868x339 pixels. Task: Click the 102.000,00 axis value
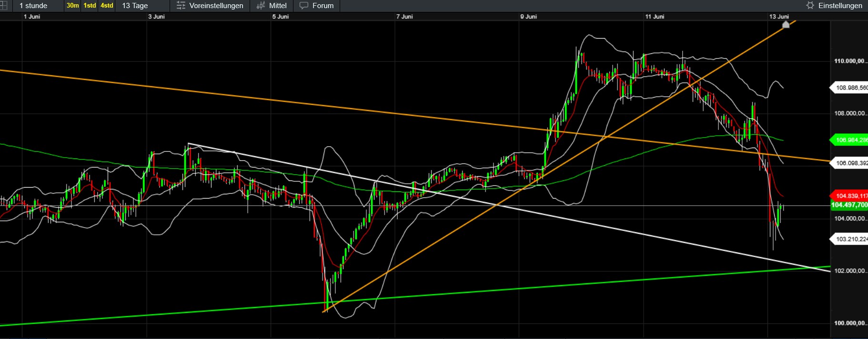[x=850, y=271]
